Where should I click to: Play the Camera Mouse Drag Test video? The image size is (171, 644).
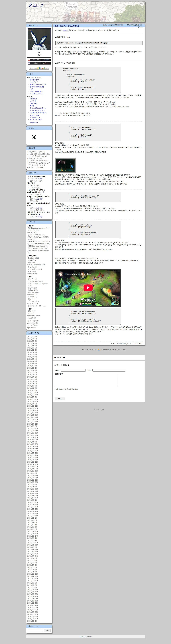88,288
